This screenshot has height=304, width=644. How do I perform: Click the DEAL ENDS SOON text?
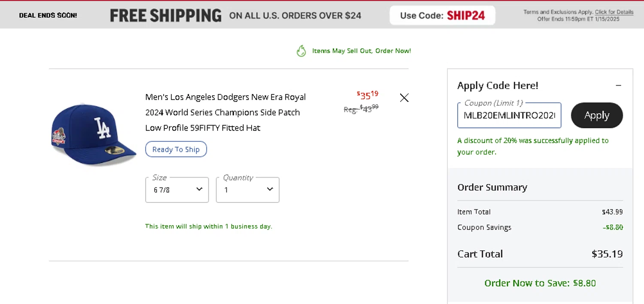pyautogui.click(x=48, y=15)
